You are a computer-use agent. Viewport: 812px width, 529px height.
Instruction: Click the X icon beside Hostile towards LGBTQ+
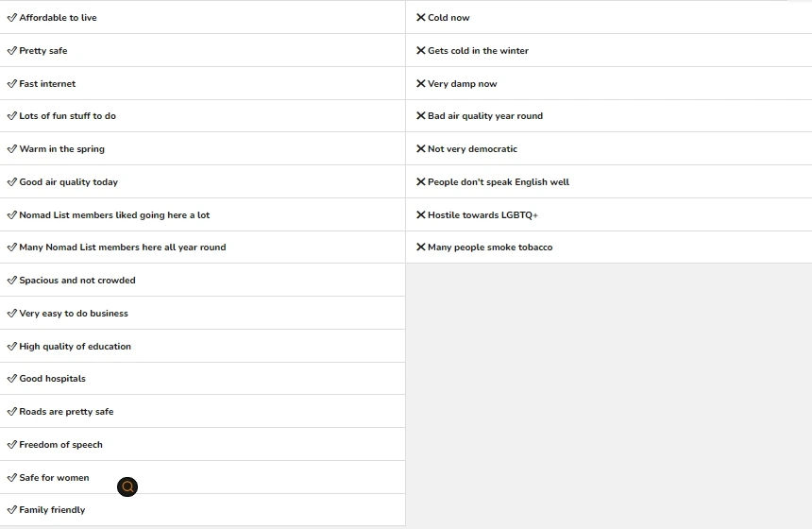[421, 215]
